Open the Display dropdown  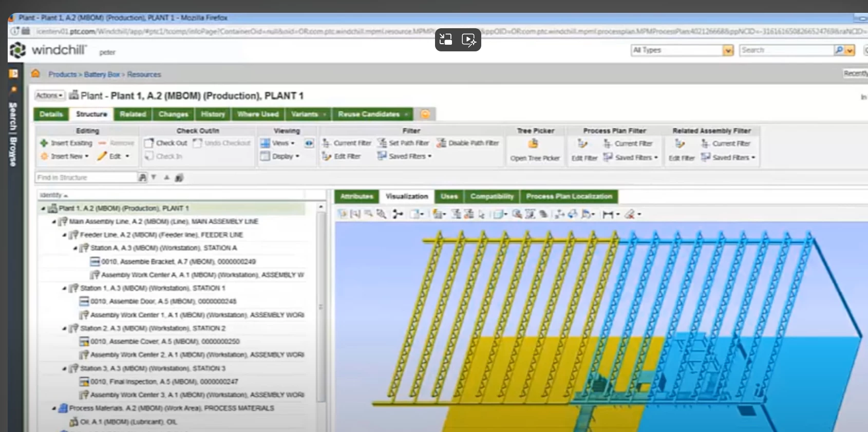coord(280,156)
